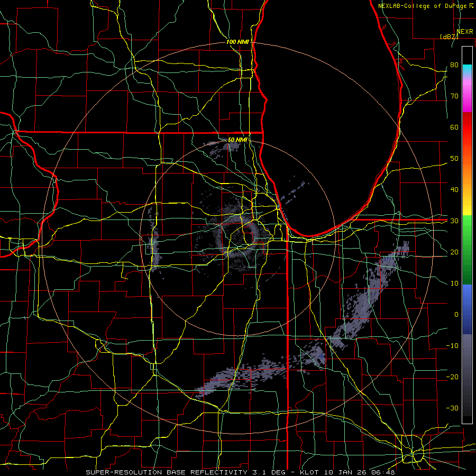
Task: Click the "50 NMI" range ring label
Action: (237, 140)
